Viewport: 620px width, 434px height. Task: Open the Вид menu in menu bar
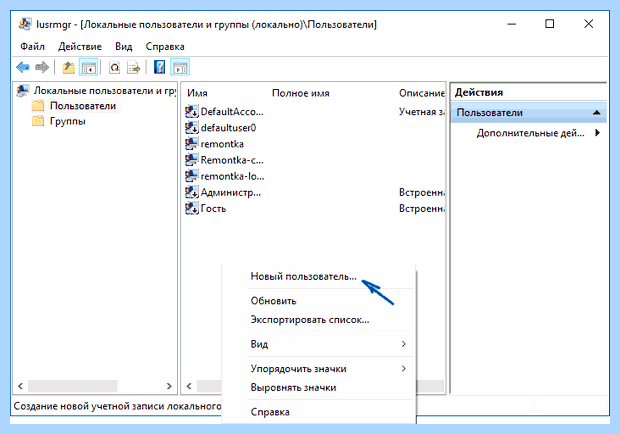124,47
